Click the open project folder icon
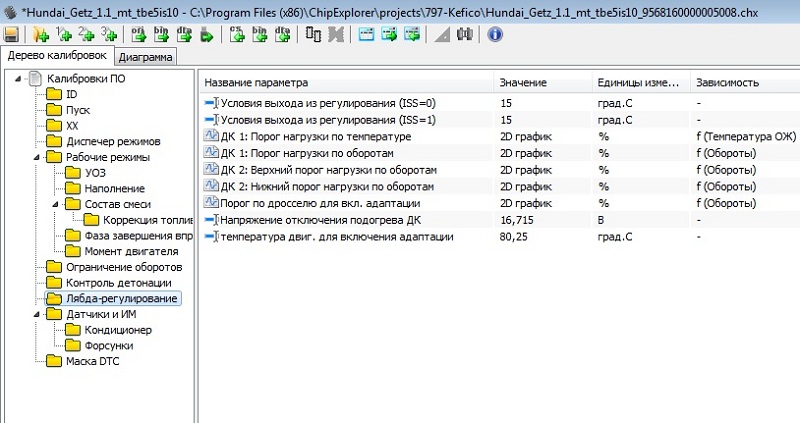This screenshot has width=800, height=423. [41, 34]
